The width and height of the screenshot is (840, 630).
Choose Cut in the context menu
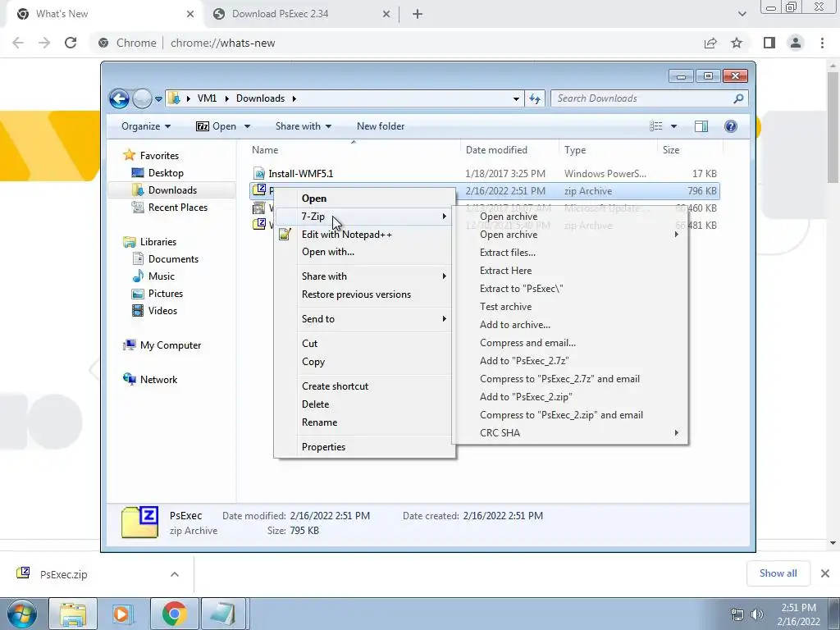click(309, 344)
